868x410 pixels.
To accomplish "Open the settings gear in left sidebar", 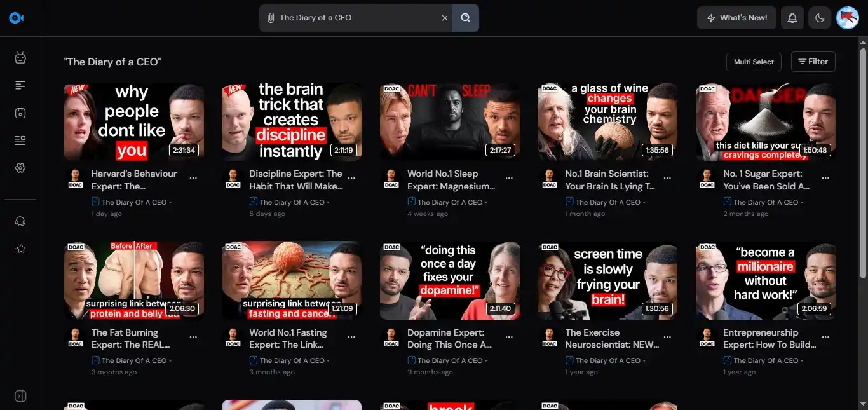I will [x=20, y=168].
